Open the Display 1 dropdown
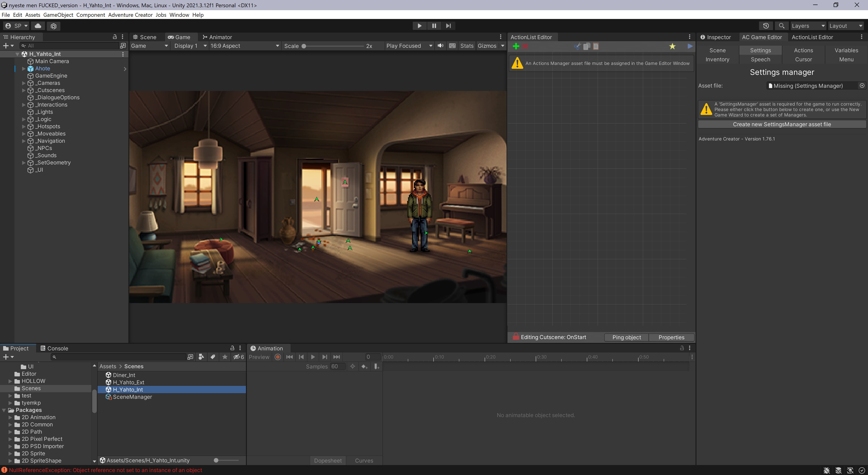Viewport: 868px width, 475px height. click(190, 46)
